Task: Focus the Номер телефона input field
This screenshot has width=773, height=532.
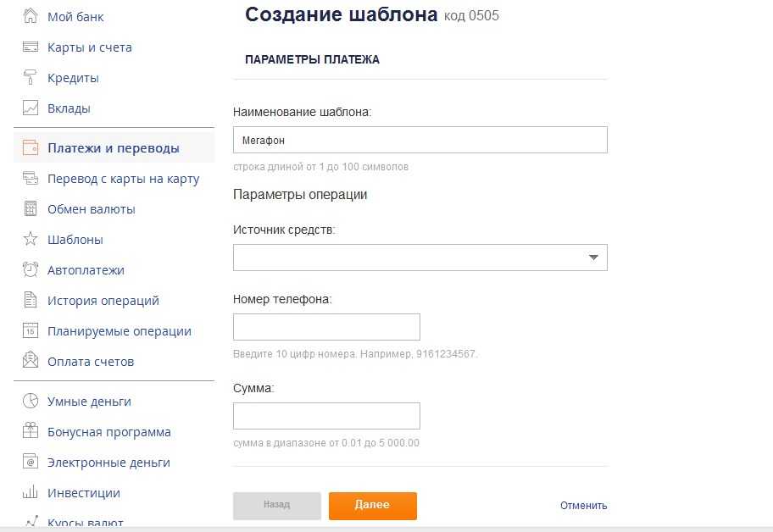Action: point(326,327)
